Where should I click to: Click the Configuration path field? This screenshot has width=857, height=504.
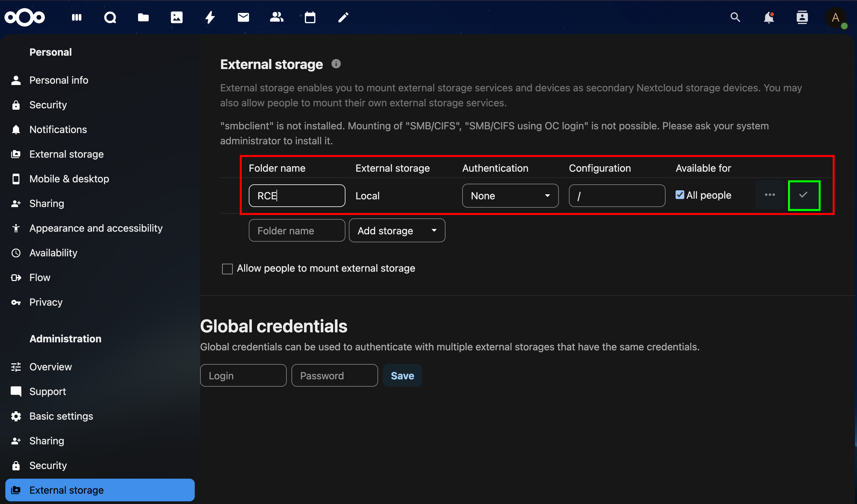coord(617,196)
